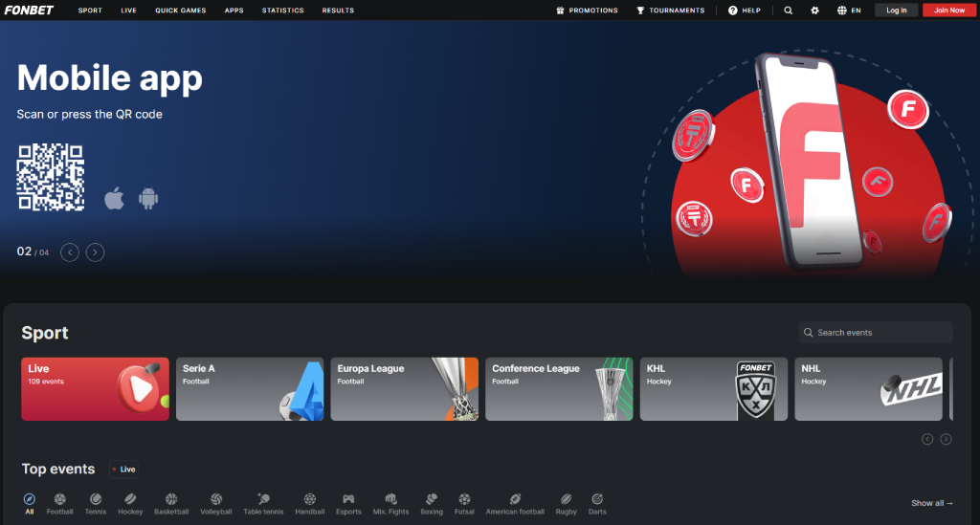Go to next banner slide
The width and height of the screenshot is (980, 525).
(95, 252)
